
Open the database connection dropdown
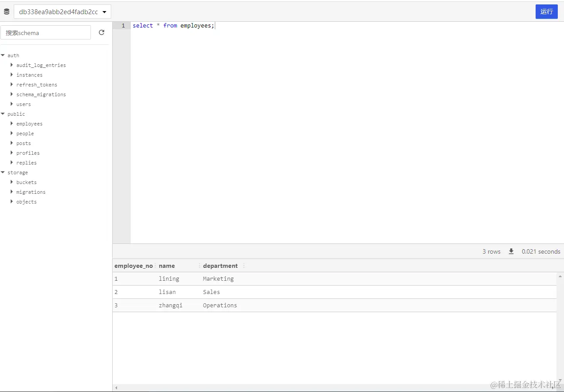point(63,12)
